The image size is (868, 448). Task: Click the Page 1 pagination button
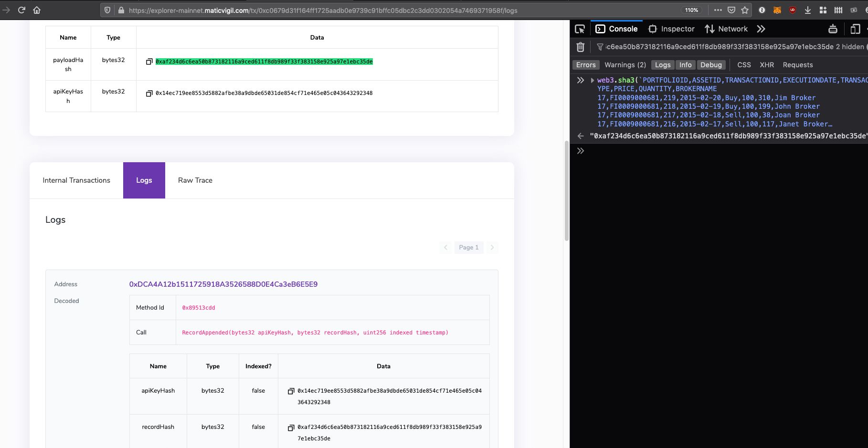coord(468,247)
